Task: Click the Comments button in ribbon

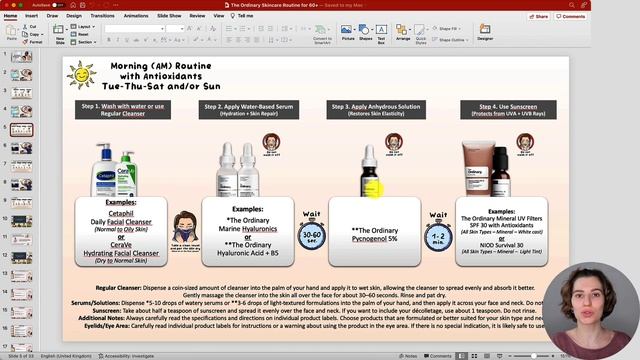Action: 571,17
